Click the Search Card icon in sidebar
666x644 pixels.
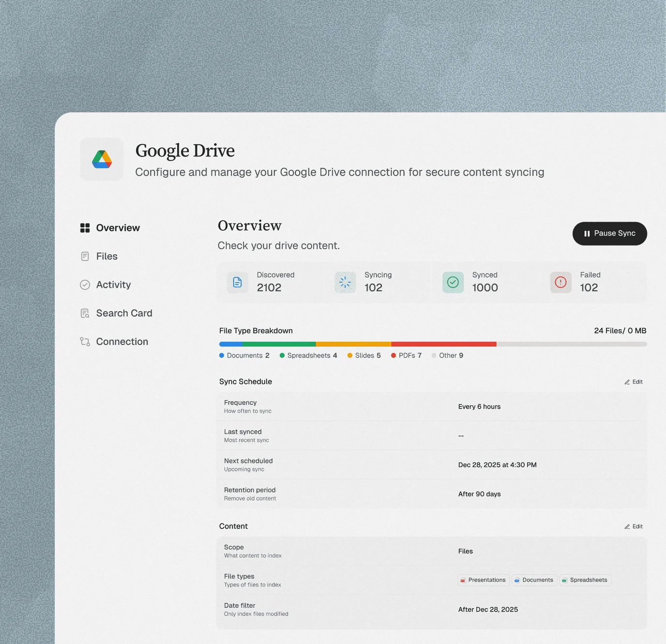pyautogui.click(x=85, y=313)
